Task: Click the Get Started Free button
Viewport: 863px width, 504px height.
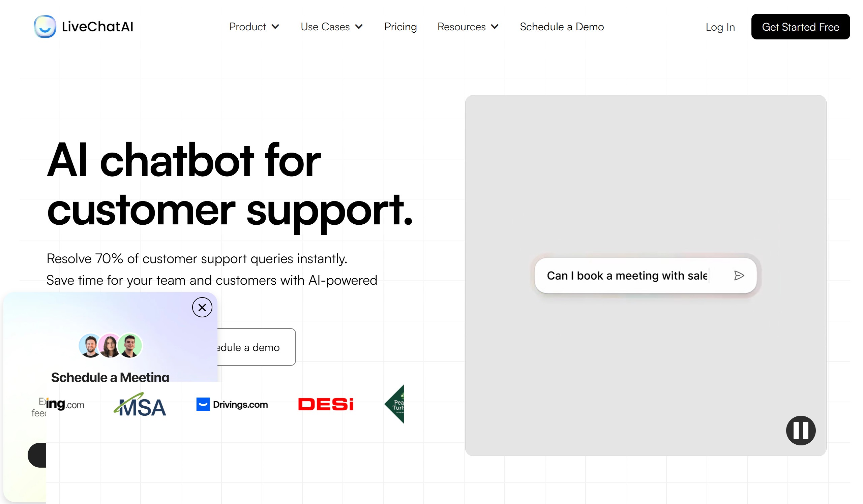Action: click(800, 27)
